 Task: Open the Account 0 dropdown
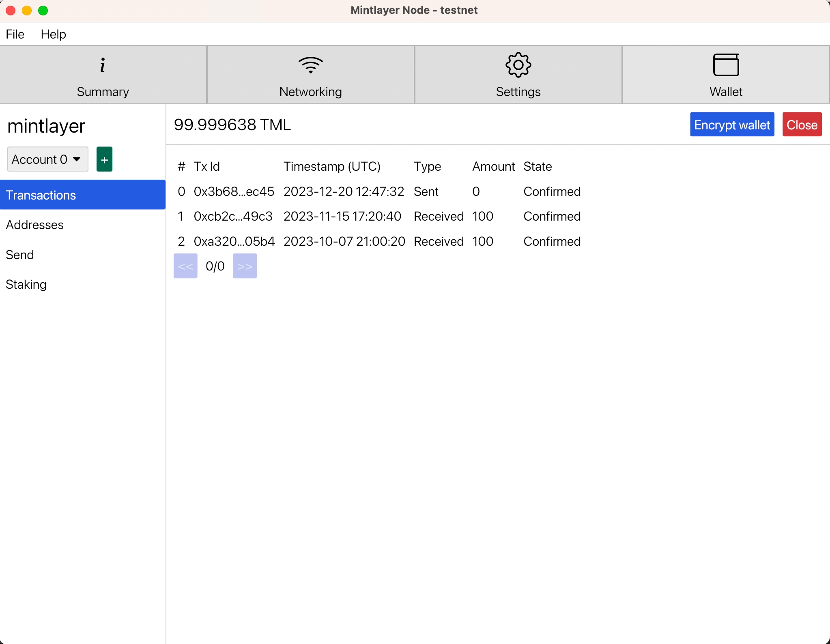click(47, 159)
